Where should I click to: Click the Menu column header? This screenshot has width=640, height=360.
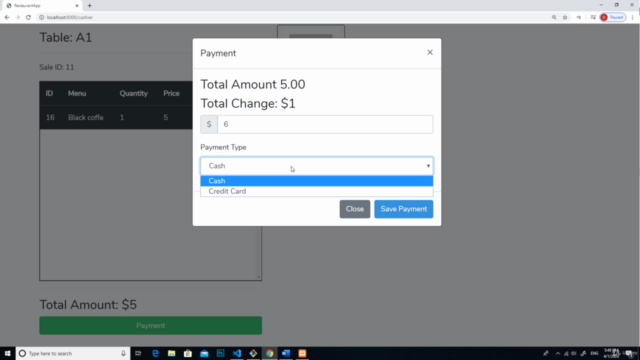pyautogui.click(x=77, y=93)
